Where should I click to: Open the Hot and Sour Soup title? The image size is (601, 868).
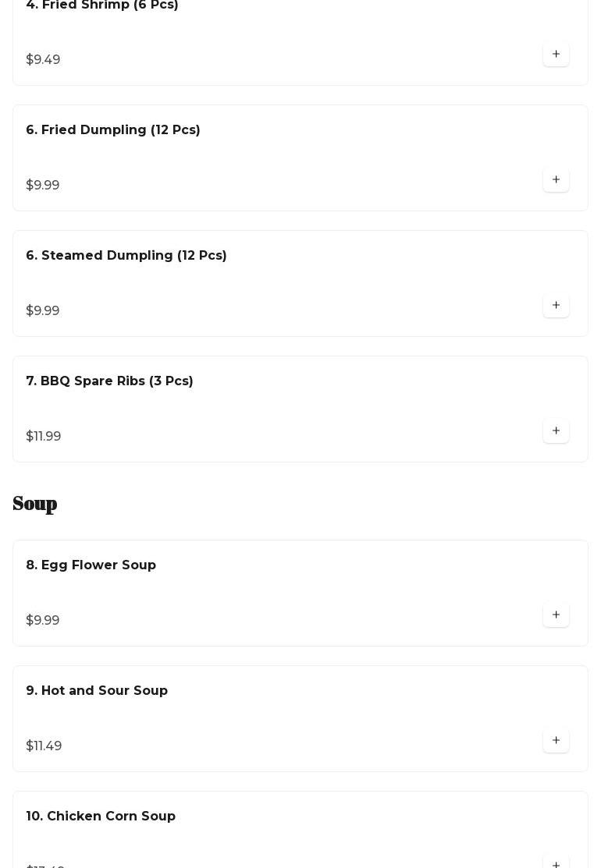tap(97, 691)
